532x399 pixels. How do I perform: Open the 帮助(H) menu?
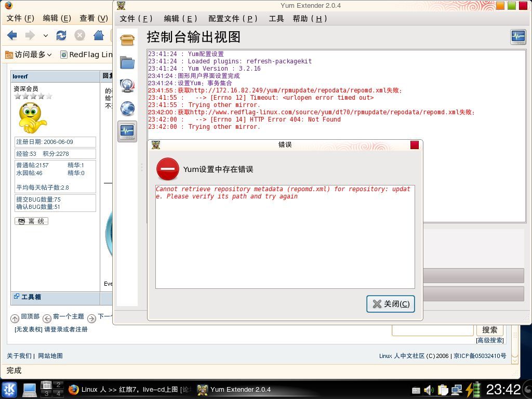click(310, 19)
